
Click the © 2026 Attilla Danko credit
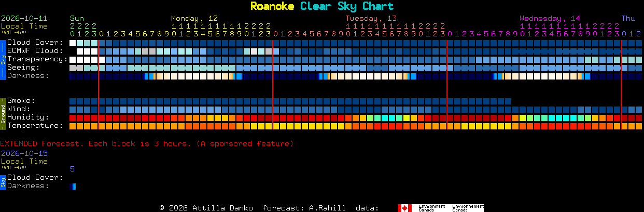coord(206,208)
